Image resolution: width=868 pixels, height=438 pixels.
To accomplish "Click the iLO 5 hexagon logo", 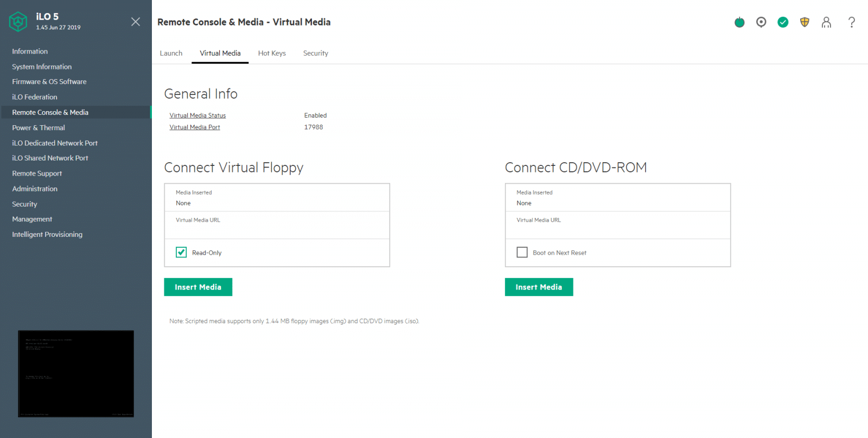I will pyautogui.click(x=18, y=22).
